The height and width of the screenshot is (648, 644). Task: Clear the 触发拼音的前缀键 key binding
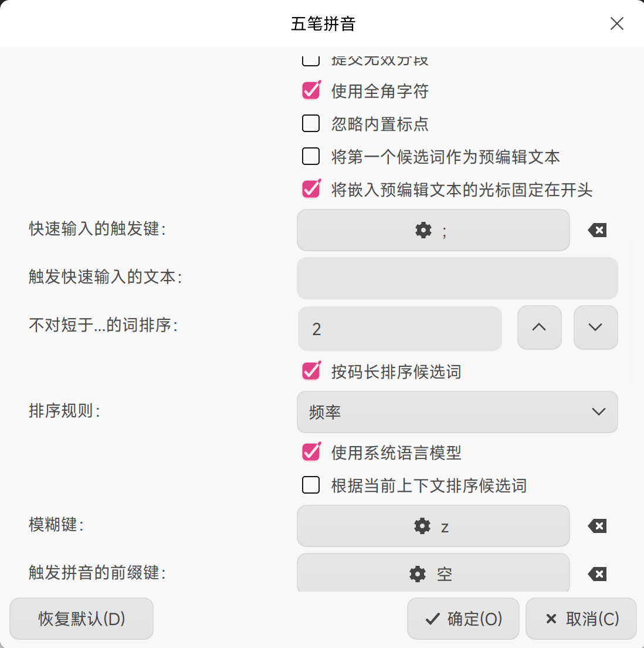[597, 574]
